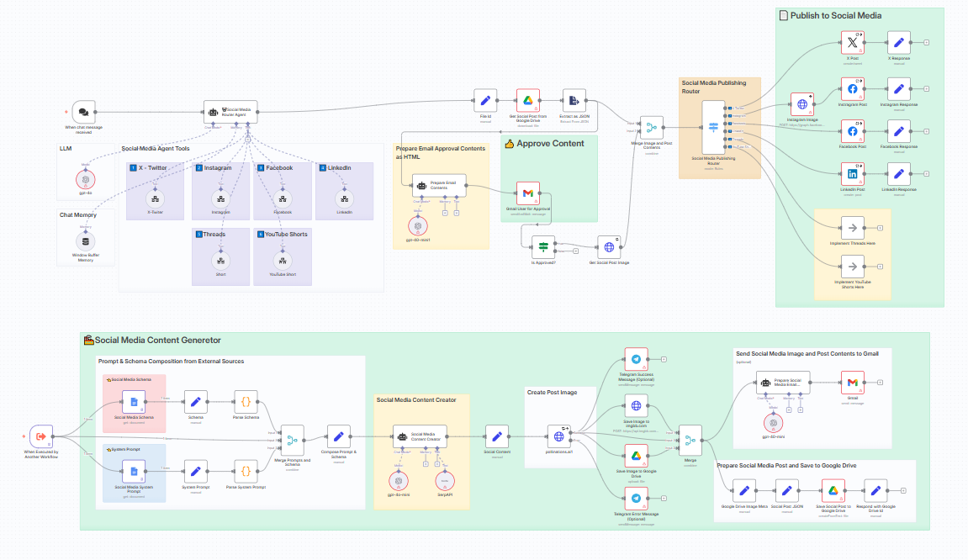This screenshot has height=560, width=968.
Task: Click the gpt-4o model node under LLM
Action: coord(84,179)
